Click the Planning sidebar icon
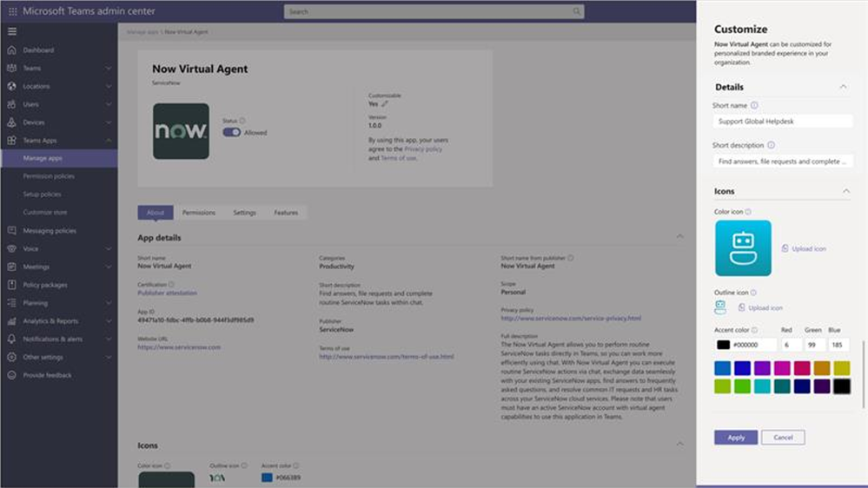Image resolution: width=868 pixels, height=488 pixels. click(11, 303)
